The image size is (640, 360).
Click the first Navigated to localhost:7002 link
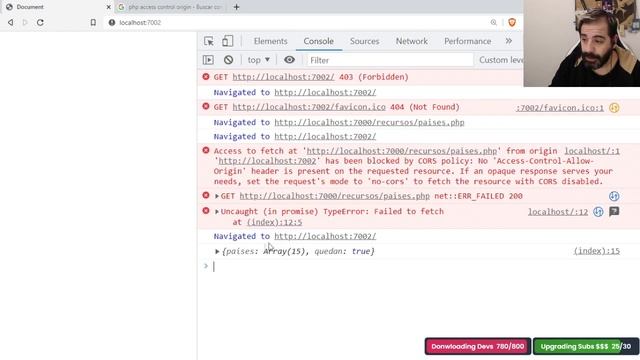pos(325,93)
